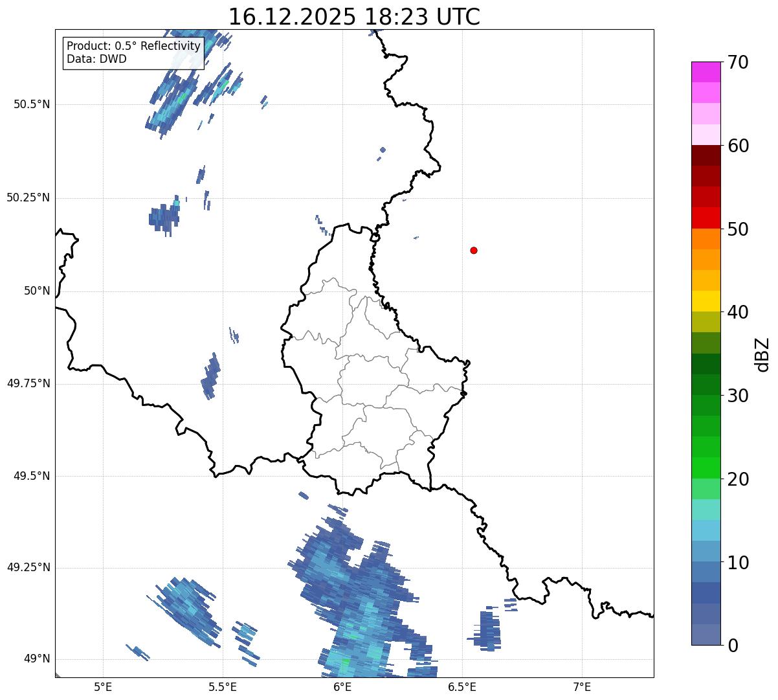The width and height of the screenshot is (778, 700).
Task: Click the 7°E longitude label
Action: 582,686
